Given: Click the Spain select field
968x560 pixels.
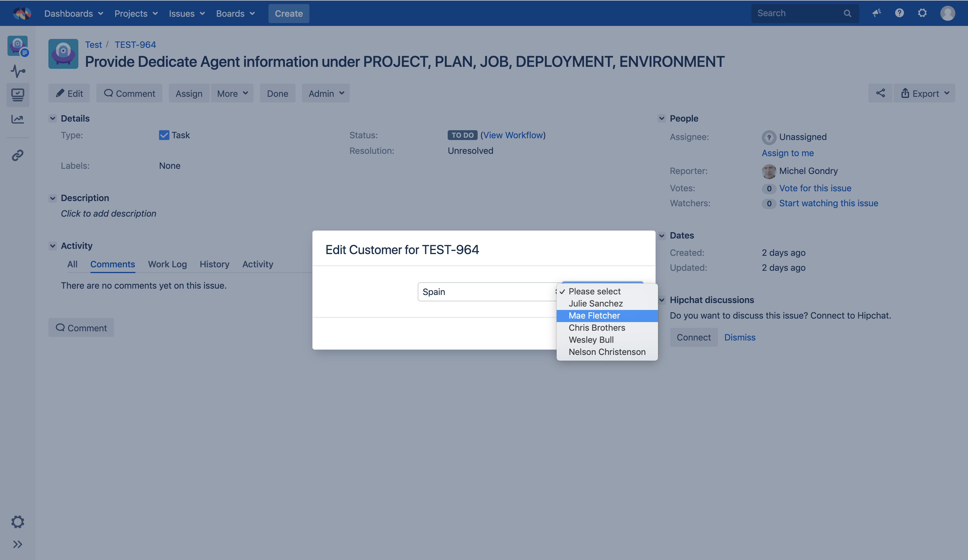Looking at the screenshot, I should click(486, 292).
